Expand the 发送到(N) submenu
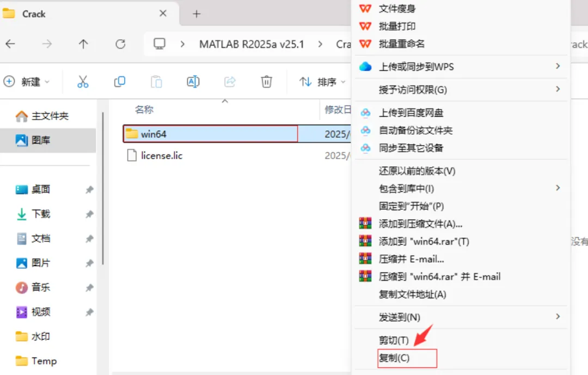The height and width of the screenshot is (375, 588). [461, 317]
